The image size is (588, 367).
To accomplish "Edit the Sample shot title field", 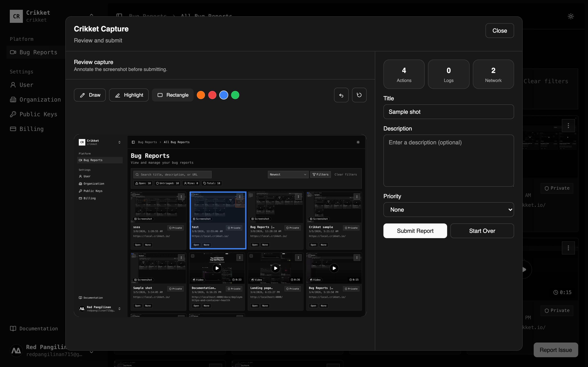I will 448,112.
